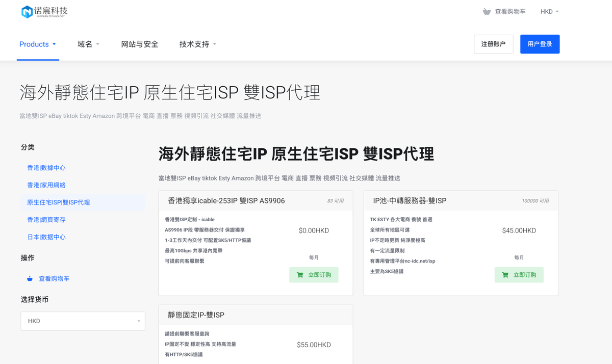612x364 pixels.
Task: Click 立即订购 for the IP池-中轉服務器 plan
Action: 519,274
